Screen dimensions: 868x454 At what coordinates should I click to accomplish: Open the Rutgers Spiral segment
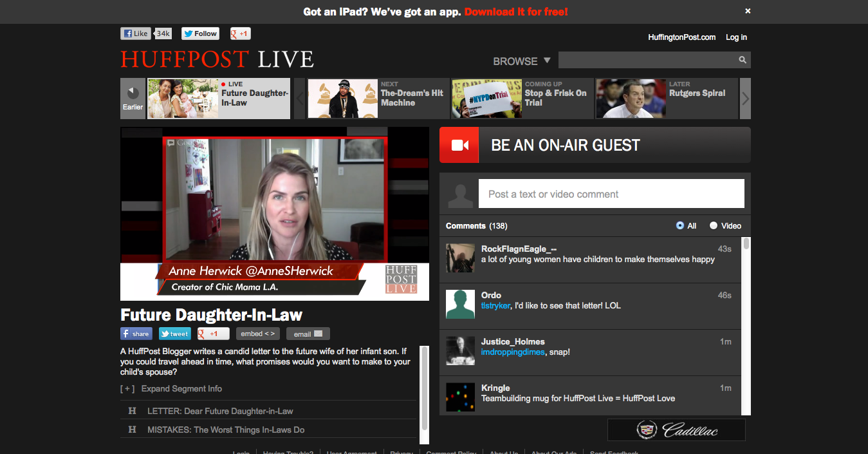pos(667,99)
